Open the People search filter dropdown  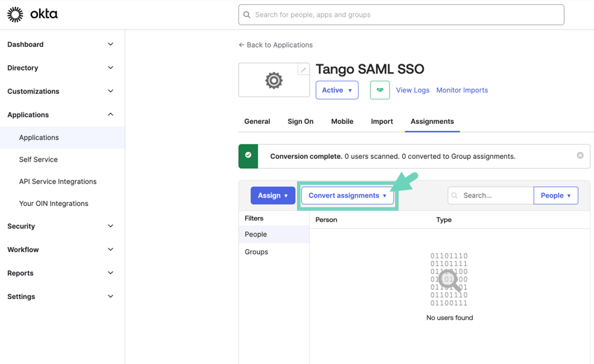[x=555, y=195]
